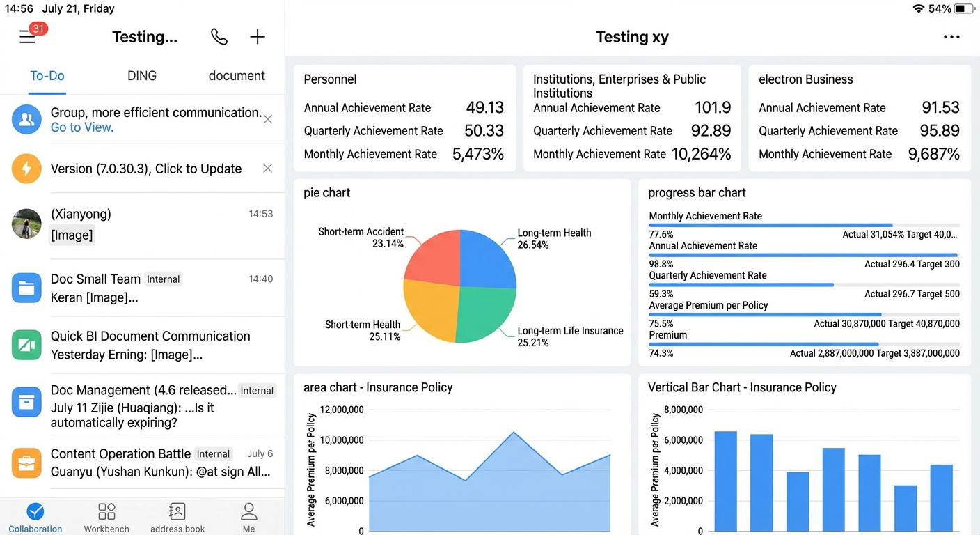Open the Workbench icon in bottom bar
This screenshot has height=535, width=980.
coord(106,512)
